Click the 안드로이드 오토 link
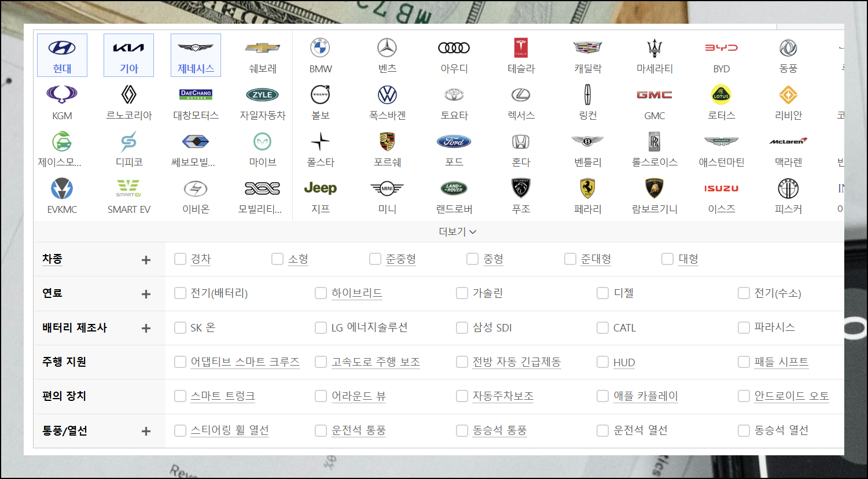 click(792, 396)
